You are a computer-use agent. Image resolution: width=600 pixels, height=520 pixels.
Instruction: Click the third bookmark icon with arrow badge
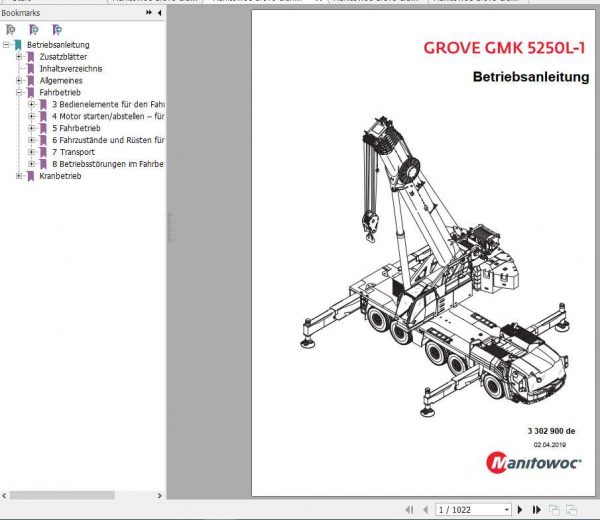click(x=57, y=29)
